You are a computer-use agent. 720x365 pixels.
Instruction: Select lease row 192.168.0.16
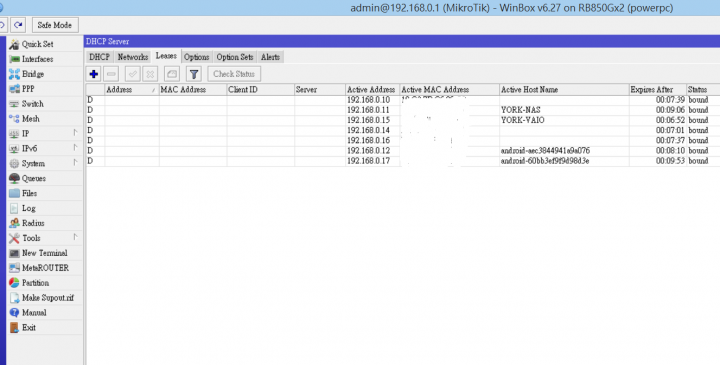[403, 140]
